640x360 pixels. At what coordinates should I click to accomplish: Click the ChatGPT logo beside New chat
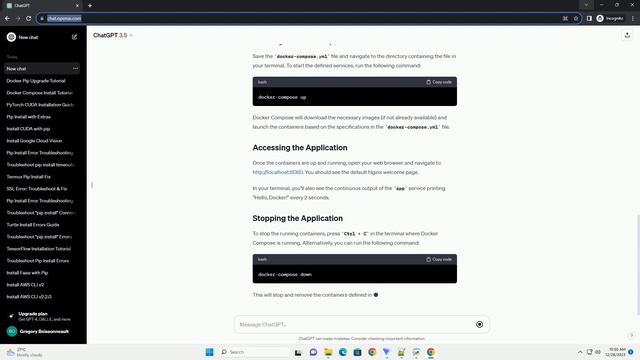click(11, 37)
